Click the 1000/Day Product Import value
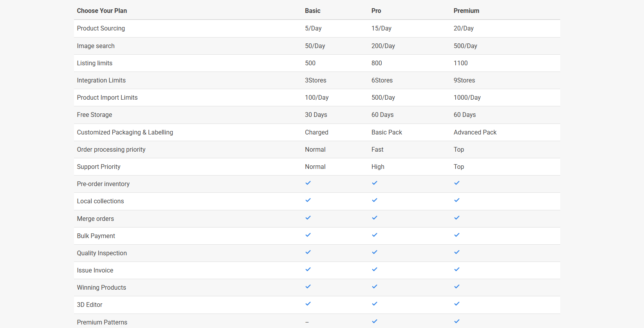Image resolution: width=644 pixels, height=328 pixels. click(467, 98)
